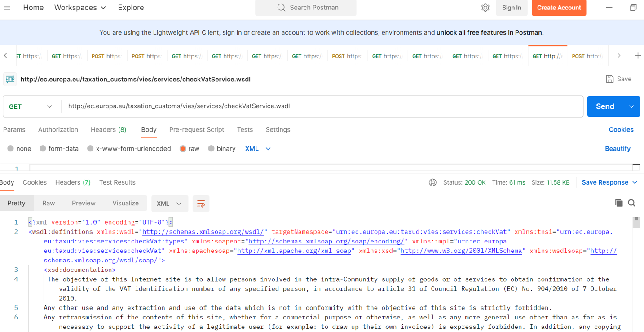Click the Beautify link

tap(618, 149)
